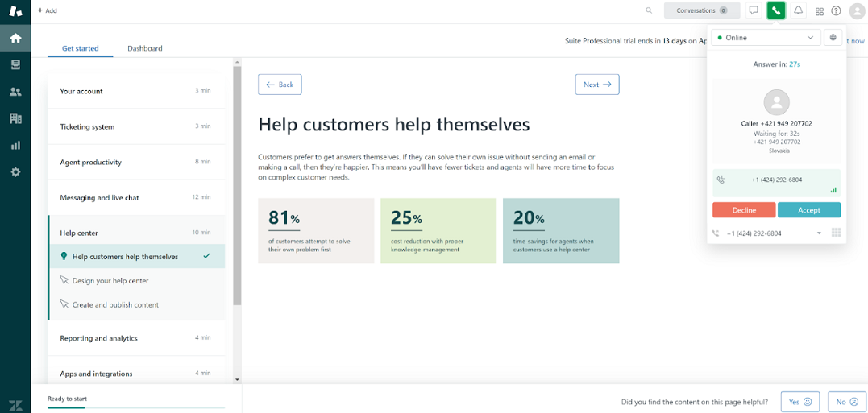Decline the incoming call

coord(744,210)
